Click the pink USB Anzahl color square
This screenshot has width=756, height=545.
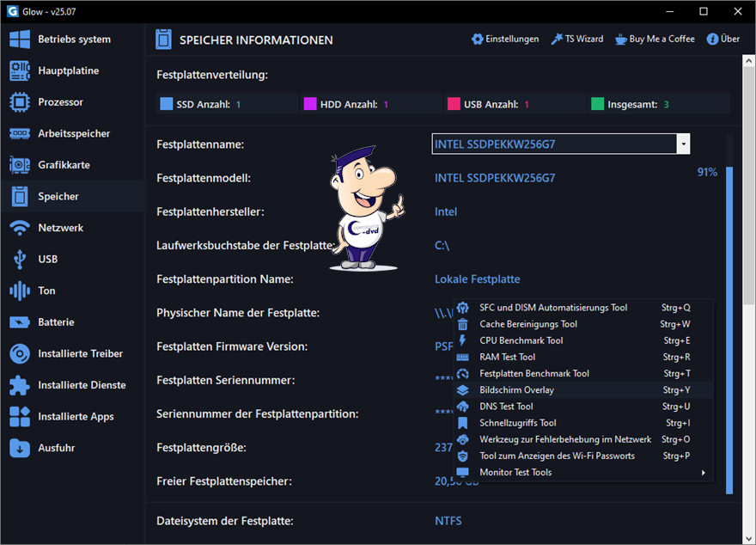coord(454,104)
